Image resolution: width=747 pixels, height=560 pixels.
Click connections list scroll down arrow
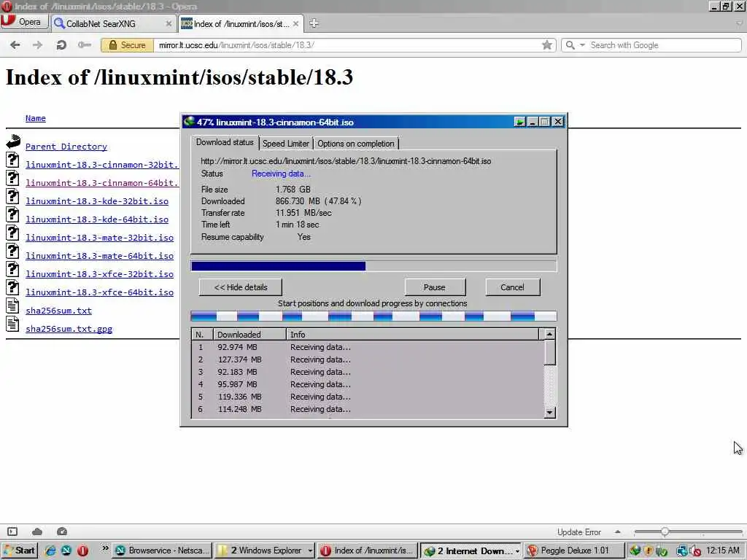tap(550, 413)
